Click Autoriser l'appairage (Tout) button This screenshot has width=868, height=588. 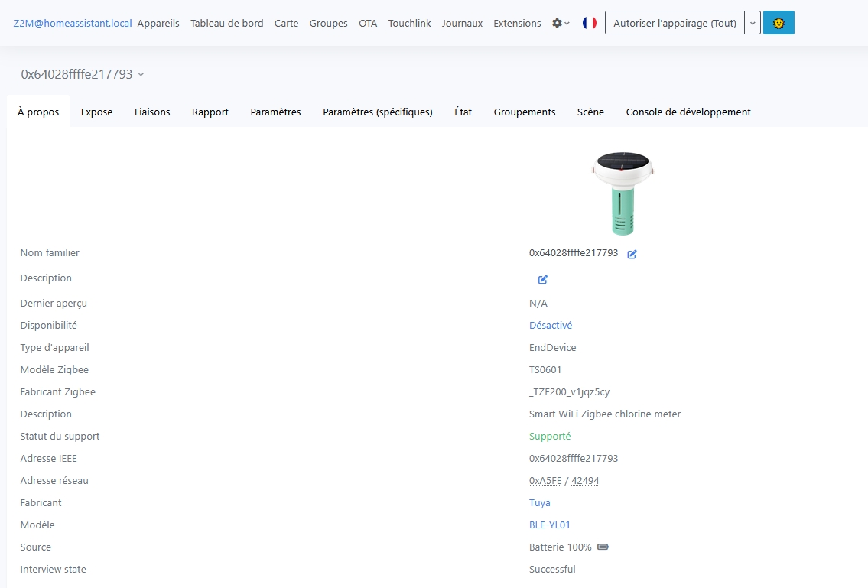pyautogui.click(x=675, y=23)
